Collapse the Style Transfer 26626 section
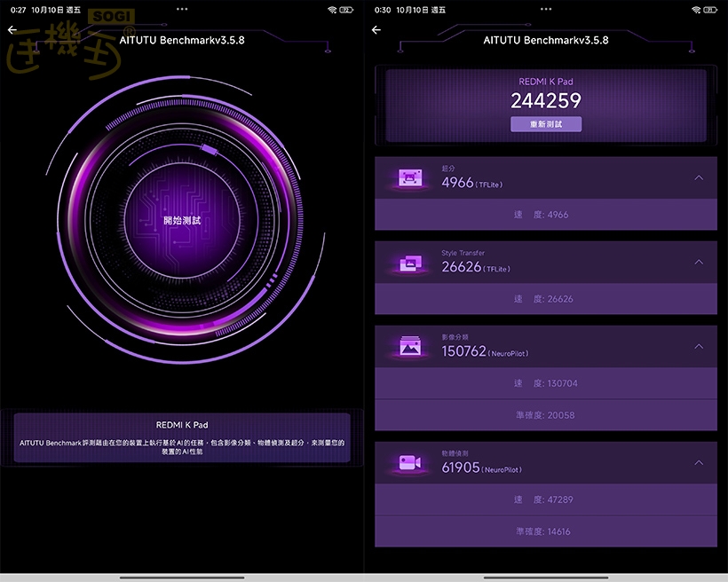The image size is (728, 582). 699,263
